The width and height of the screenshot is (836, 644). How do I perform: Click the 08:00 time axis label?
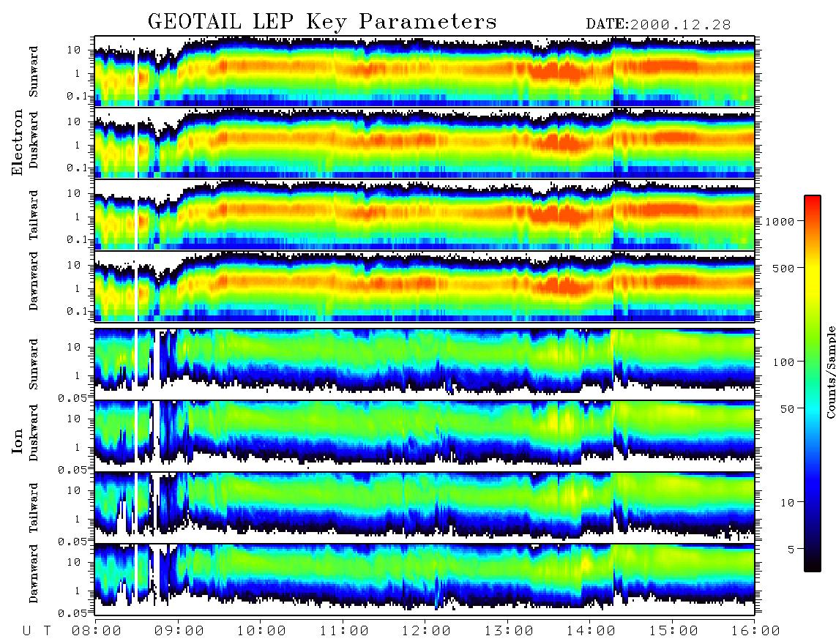[97, 632]
